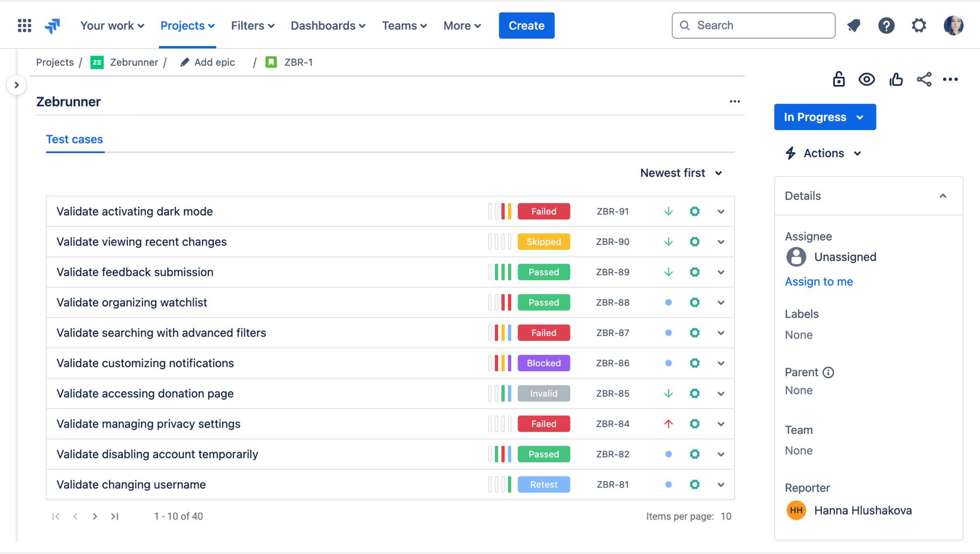
Task: Open the ZBR-1 breadcrumb link
Action: coord(298,62)
